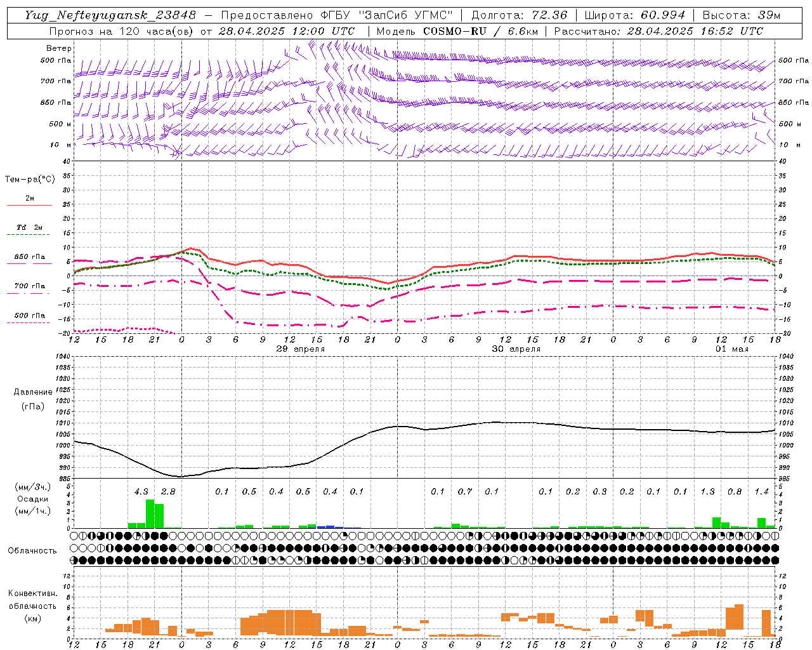Screen dimensions: 812x650
Task: Click the 0.8 precipitation total value
Action: coord(735,491)
